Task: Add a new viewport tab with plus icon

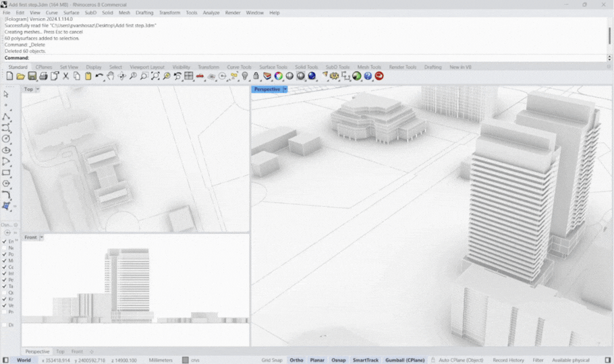Action: pos(92,351)
